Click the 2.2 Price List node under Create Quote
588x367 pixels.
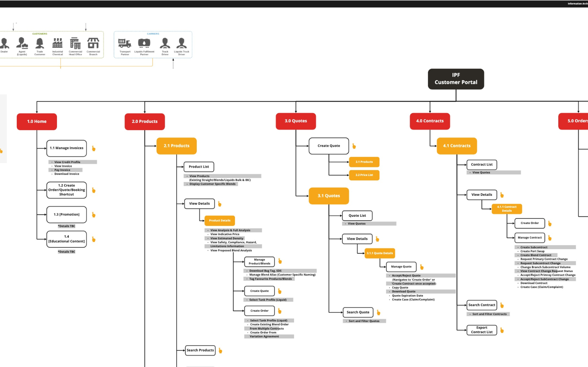coord(364,175)
